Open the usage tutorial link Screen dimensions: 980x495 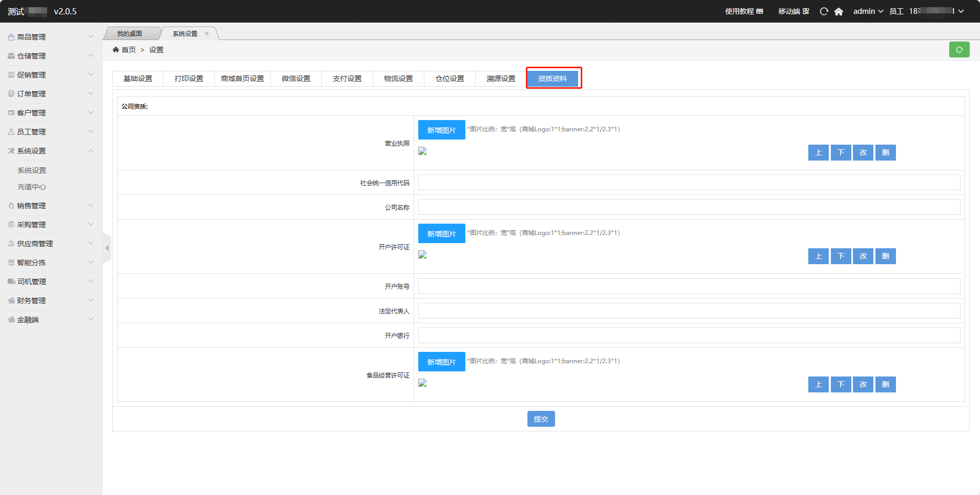tap(744, 11)
